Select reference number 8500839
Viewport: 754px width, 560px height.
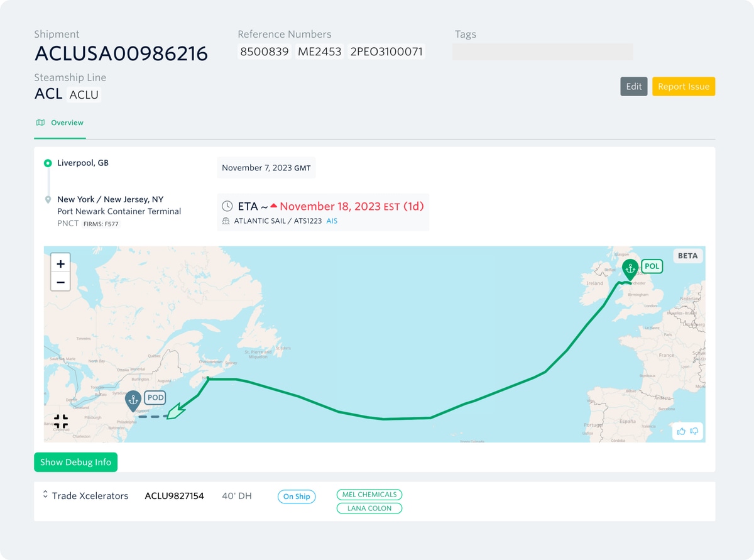click(x=264, y=52)
